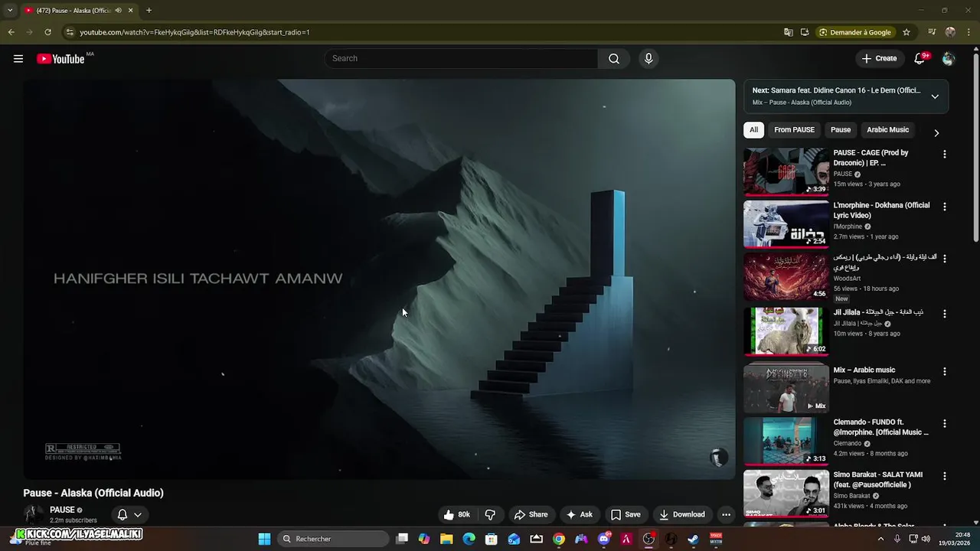This screenshot has width=980, height=551.
Task: Start voice search with the microphone
Action: 648,59
